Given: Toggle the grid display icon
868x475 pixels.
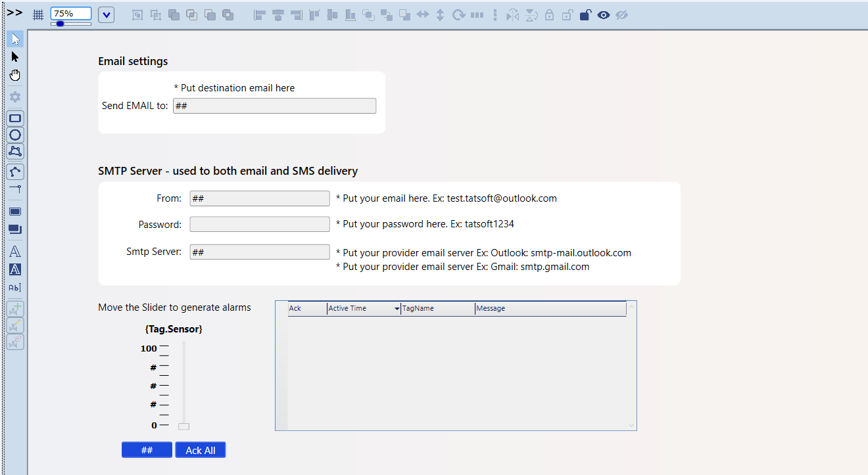Looking at the screenshot, I should 38,14.
